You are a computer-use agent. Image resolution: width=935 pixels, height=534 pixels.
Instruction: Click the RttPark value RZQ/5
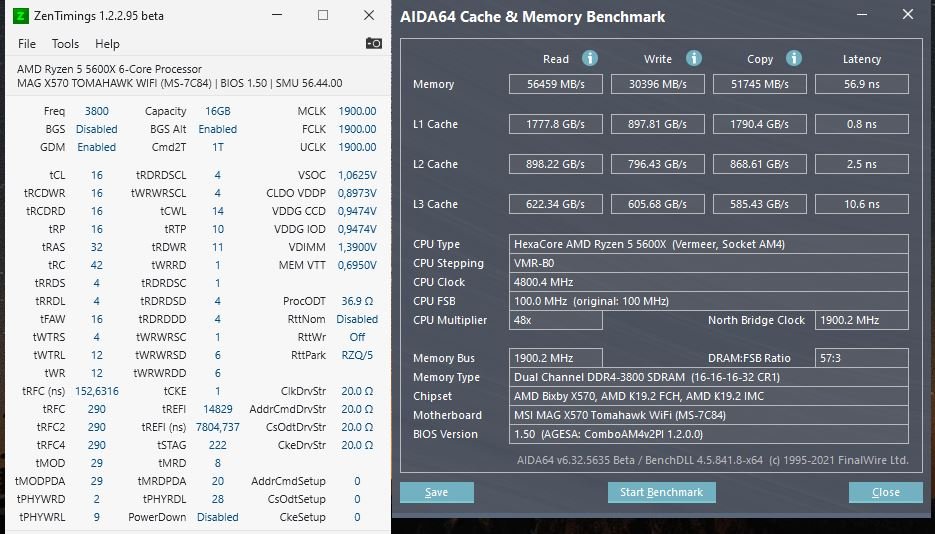357,355
